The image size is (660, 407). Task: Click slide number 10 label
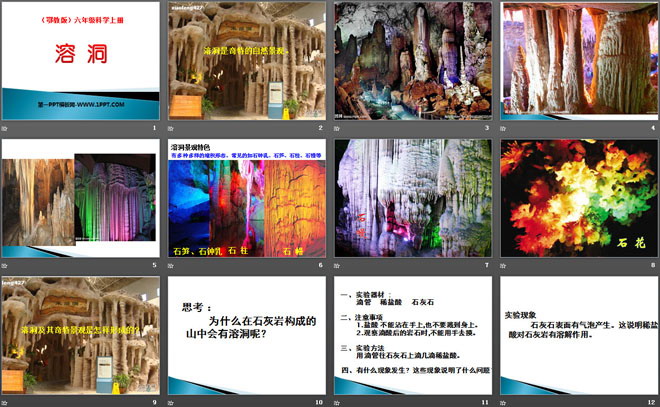pyautogui.click(x=319, y=402)
